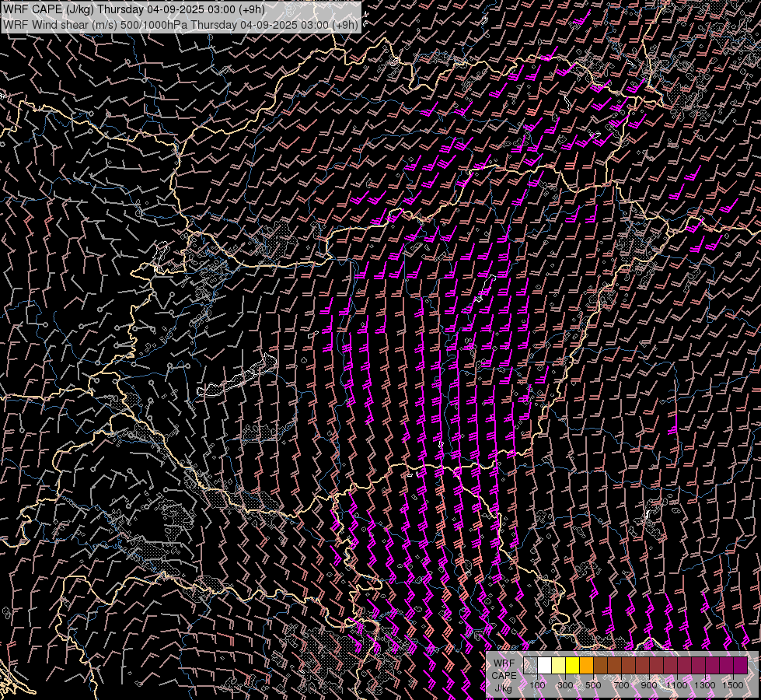Click the 'CAPE' text in the legend
This screenshot has width=761, height=700.
pyautogui.click(x=504, y=676)
